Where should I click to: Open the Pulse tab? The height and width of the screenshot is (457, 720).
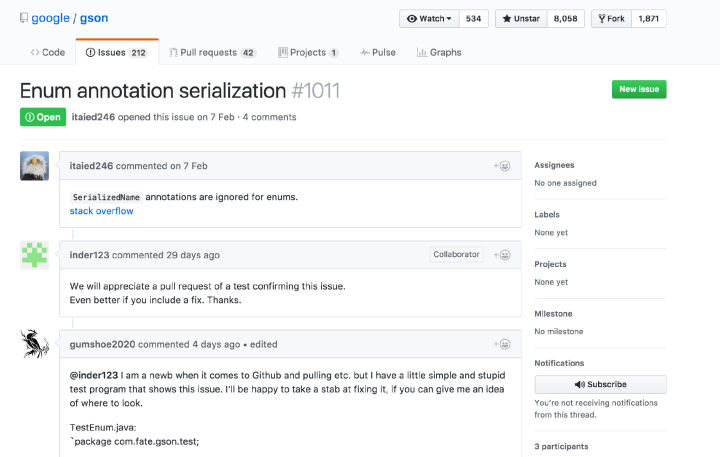(x=378, y=52)
